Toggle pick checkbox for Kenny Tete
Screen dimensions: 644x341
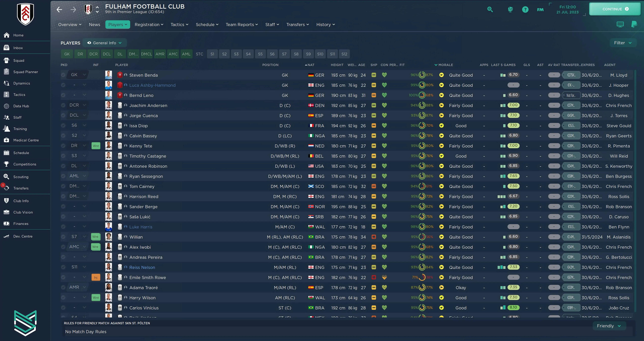pyautogui.click(x=63, y=146)
